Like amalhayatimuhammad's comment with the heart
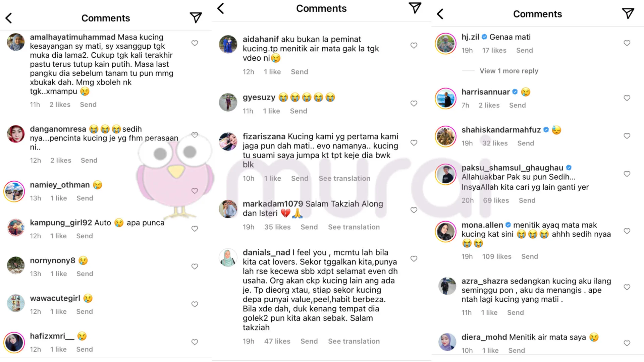 (x=195, y=43)
